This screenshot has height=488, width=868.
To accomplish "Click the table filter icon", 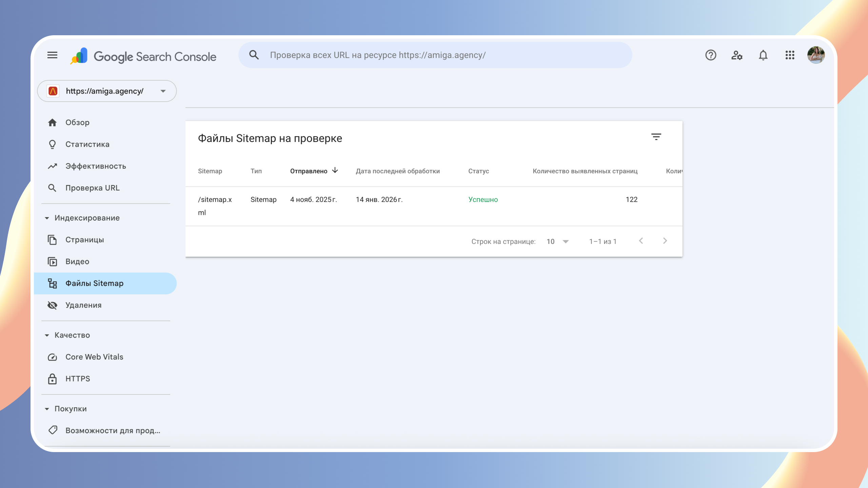I will tap(656, 137).
